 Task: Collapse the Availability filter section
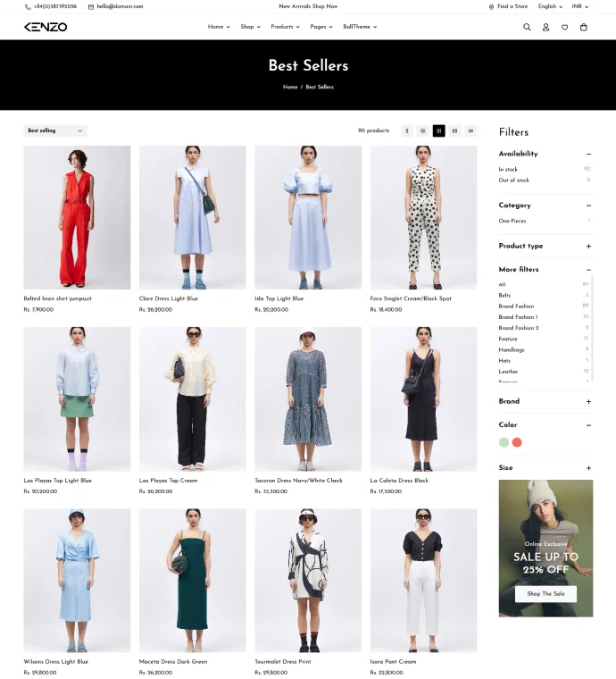click(x=588, y=155)
